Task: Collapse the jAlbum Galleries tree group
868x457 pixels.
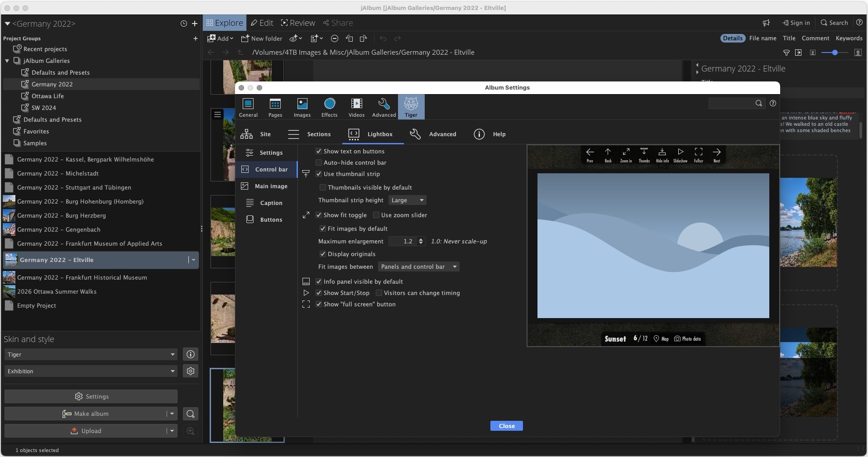Action: tap(7, 61)
